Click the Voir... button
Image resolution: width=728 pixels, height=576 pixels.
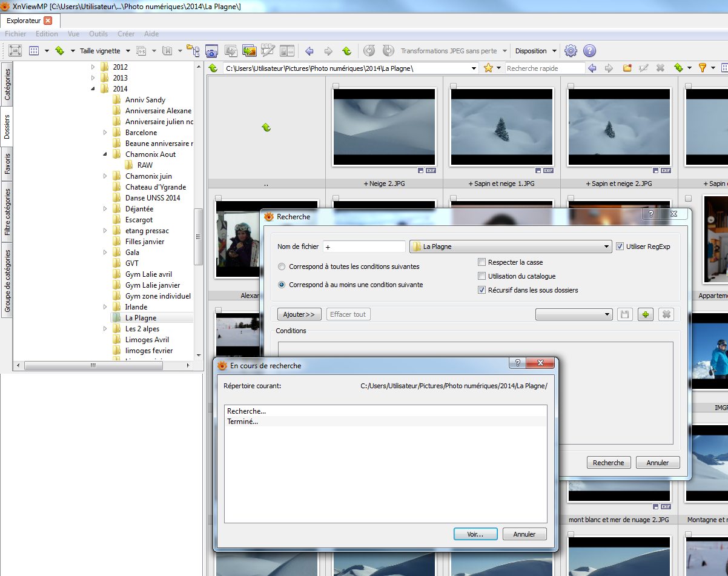pyautogui.click(x=475, y=534)
